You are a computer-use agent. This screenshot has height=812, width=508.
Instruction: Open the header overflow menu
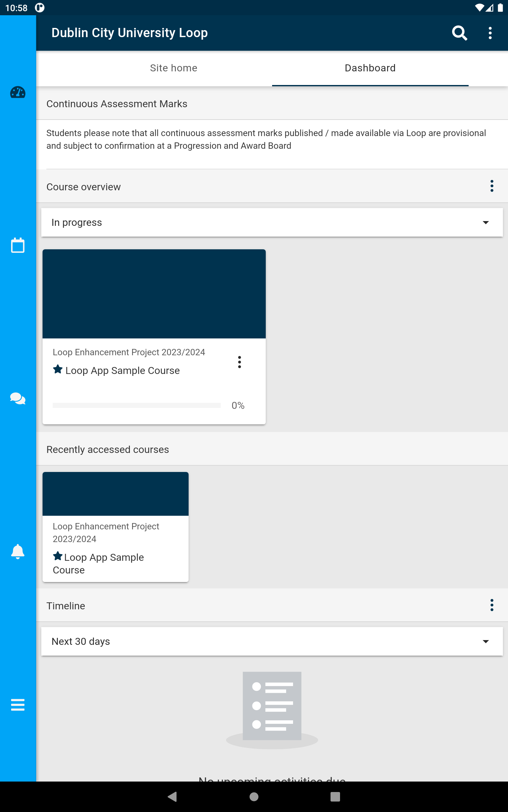tap(490, 33)
